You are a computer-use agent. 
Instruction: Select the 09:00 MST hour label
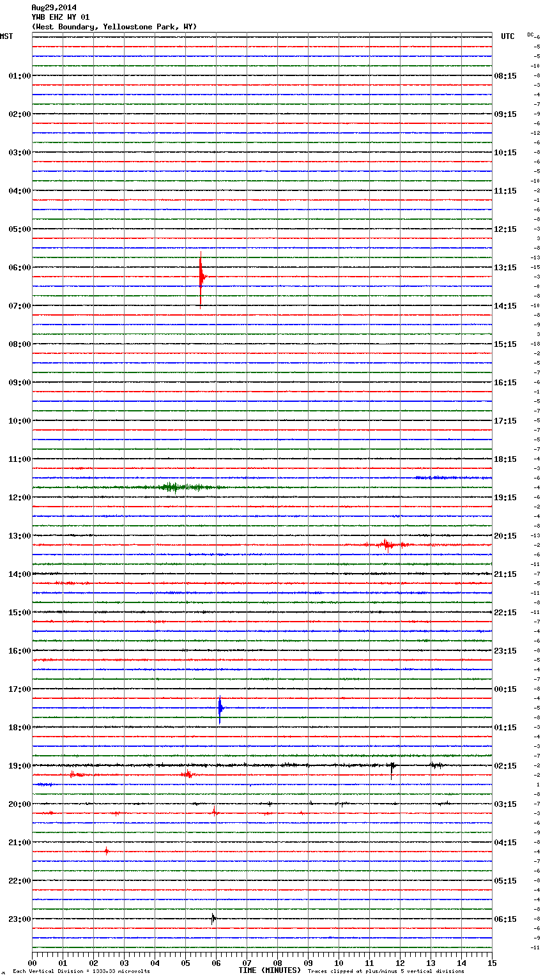[20, 383]
